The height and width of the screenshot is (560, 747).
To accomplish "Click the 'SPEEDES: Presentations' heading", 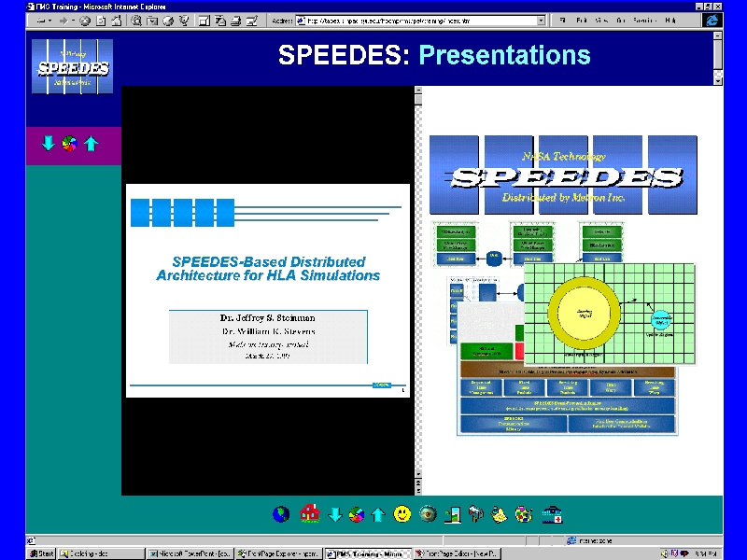I will [x=434, y=55].
